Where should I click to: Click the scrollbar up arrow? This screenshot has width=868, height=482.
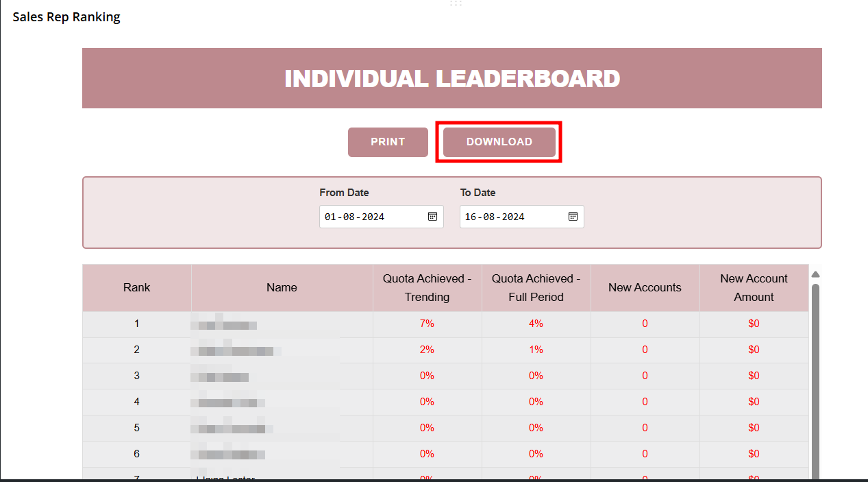pyautogui.click(x=815, y=274)
